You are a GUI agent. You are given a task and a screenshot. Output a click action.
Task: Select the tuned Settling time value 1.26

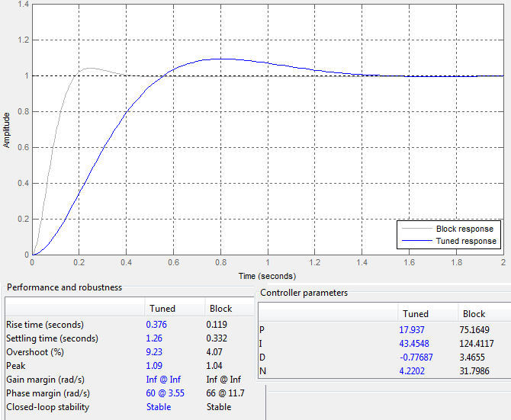tap(155, 338)
